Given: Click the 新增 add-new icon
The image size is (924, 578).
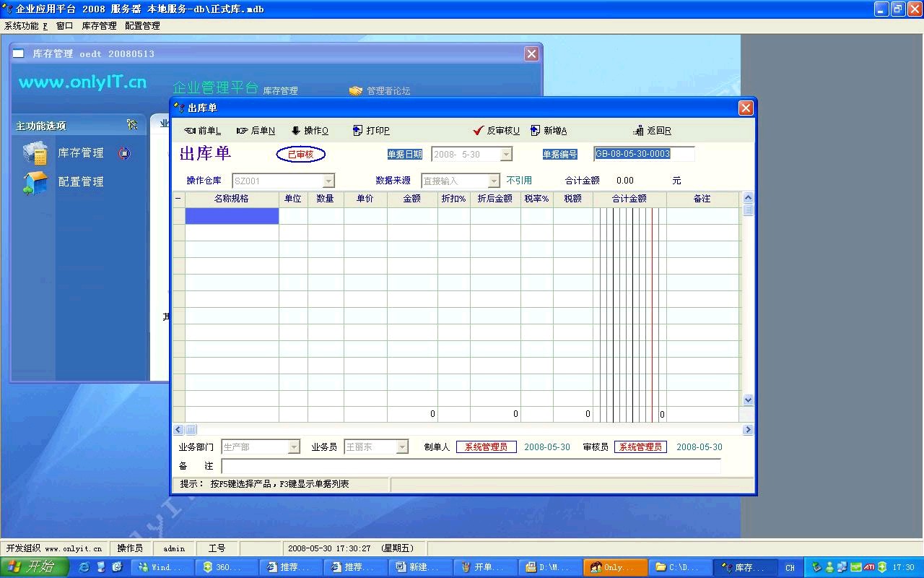Looking at the screenshot, I should tap(535, 131).
